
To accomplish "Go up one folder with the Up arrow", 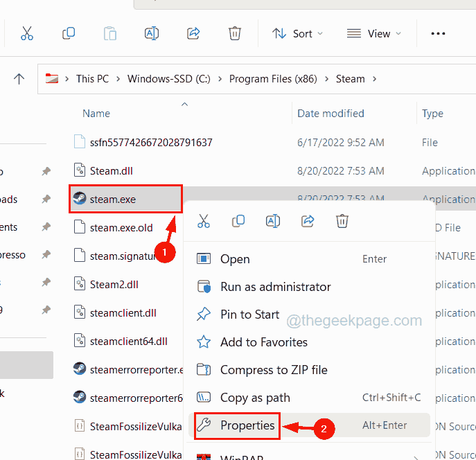I will click(19, 79).
